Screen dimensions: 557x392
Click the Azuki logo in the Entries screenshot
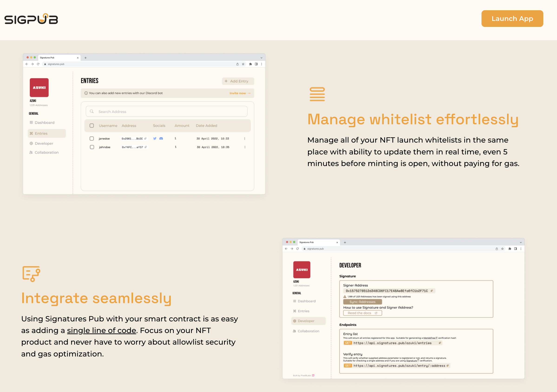[39, 88]
